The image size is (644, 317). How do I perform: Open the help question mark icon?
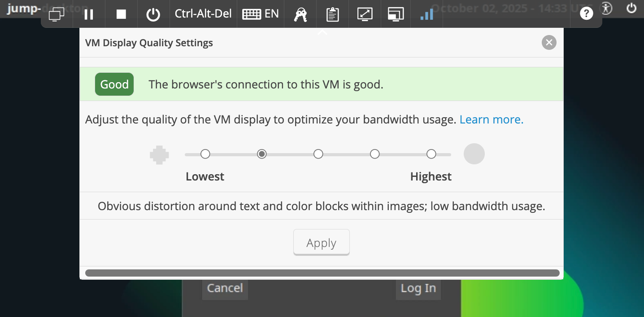click(x=586, y=14)
